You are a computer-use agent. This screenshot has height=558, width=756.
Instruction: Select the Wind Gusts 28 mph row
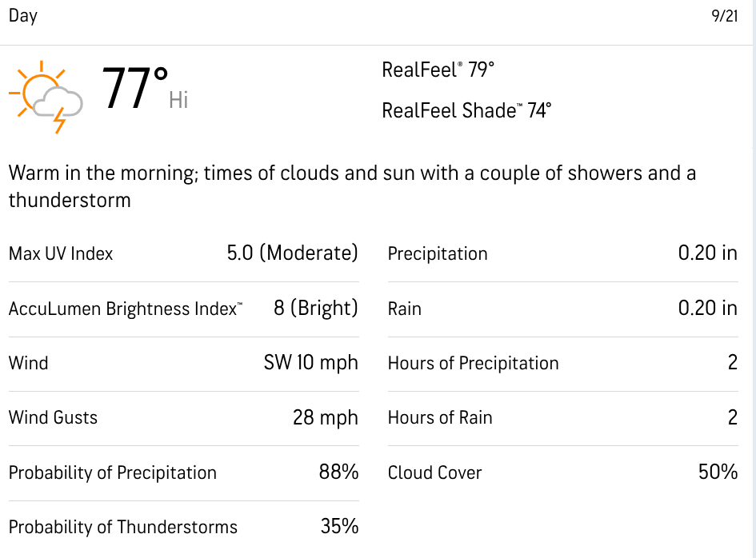[184, 418]
